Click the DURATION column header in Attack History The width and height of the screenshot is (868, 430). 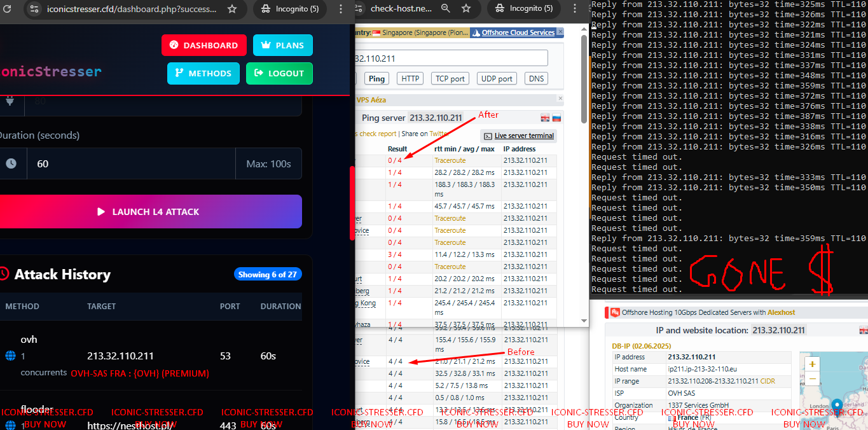(x=280, y=306)
